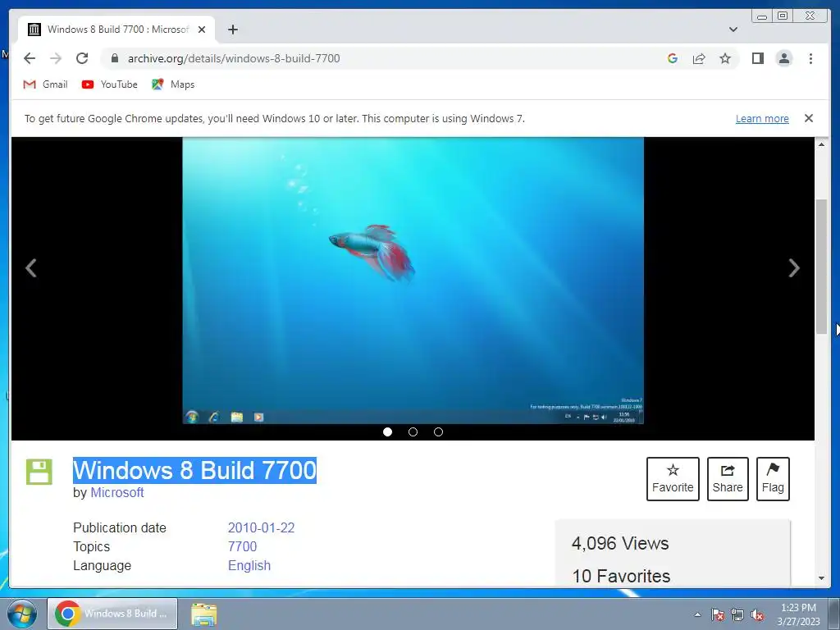Click the betta fish screenshot image

413,281
